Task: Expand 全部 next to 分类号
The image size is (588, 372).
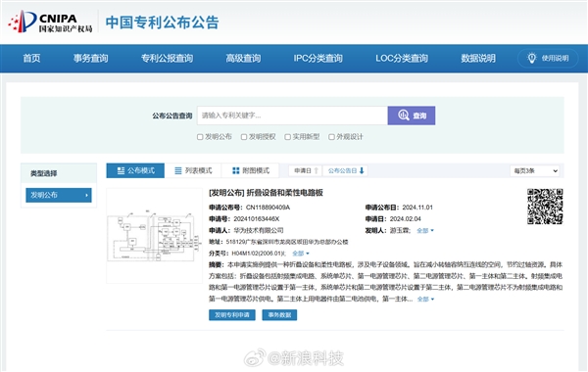Action: coord(301,254)
